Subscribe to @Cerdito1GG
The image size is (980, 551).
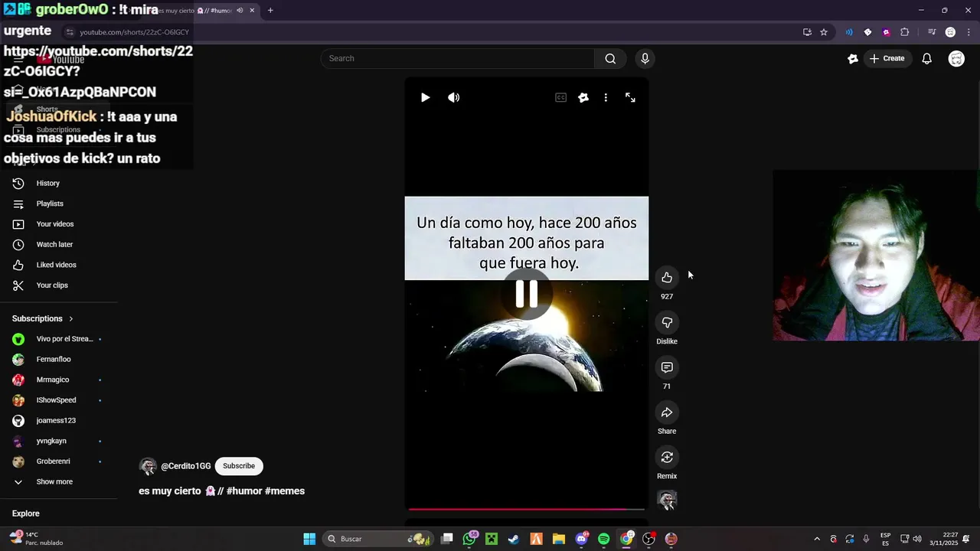239,465
